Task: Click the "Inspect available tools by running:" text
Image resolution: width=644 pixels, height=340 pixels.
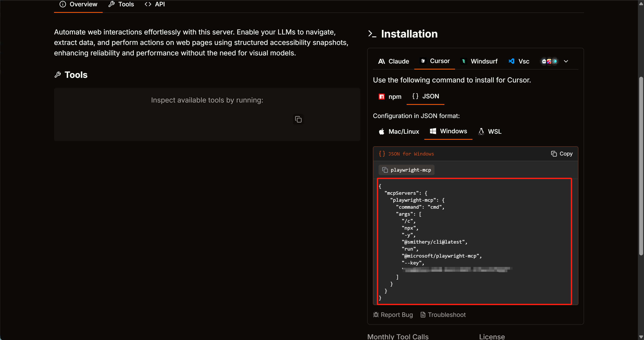Action: point(207,100)
